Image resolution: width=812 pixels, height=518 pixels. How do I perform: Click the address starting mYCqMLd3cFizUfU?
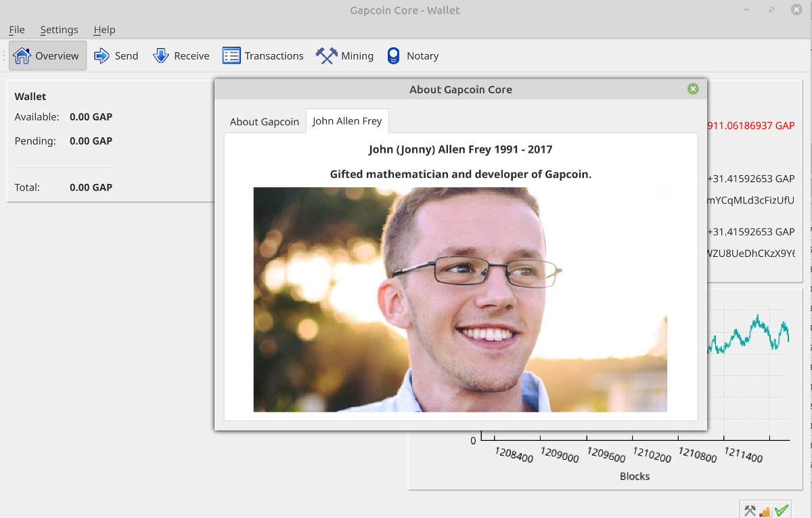(751, 200)
